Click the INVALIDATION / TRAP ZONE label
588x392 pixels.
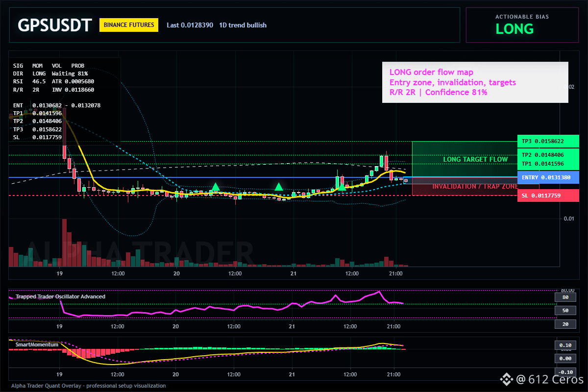pyautogui.click(x=475, y=186)
